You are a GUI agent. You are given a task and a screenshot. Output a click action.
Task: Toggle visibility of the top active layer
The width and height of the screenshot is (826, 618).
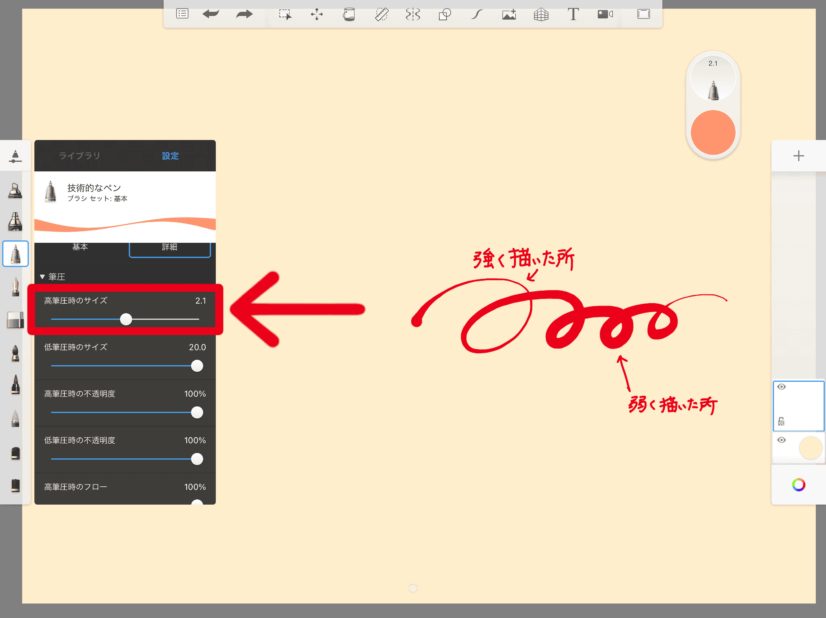pyautogui.click(x=781, y=387)
